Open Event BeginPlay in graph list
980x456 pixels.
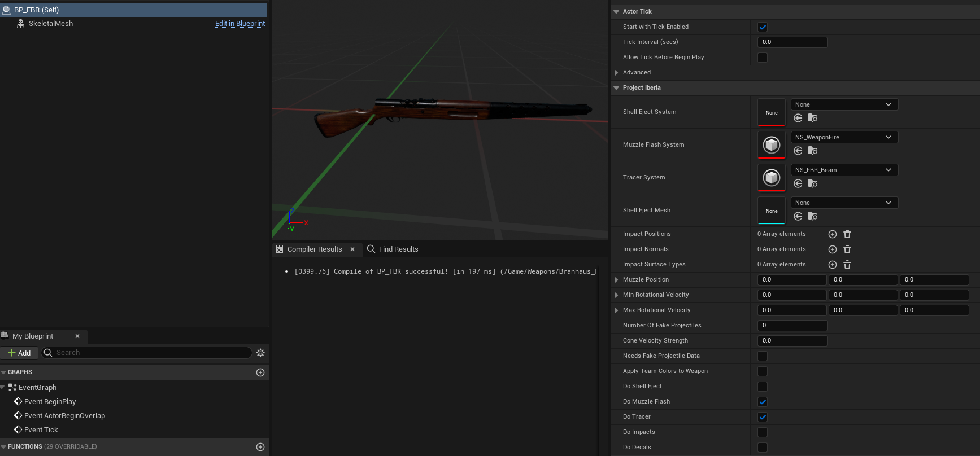coord(50,401)
